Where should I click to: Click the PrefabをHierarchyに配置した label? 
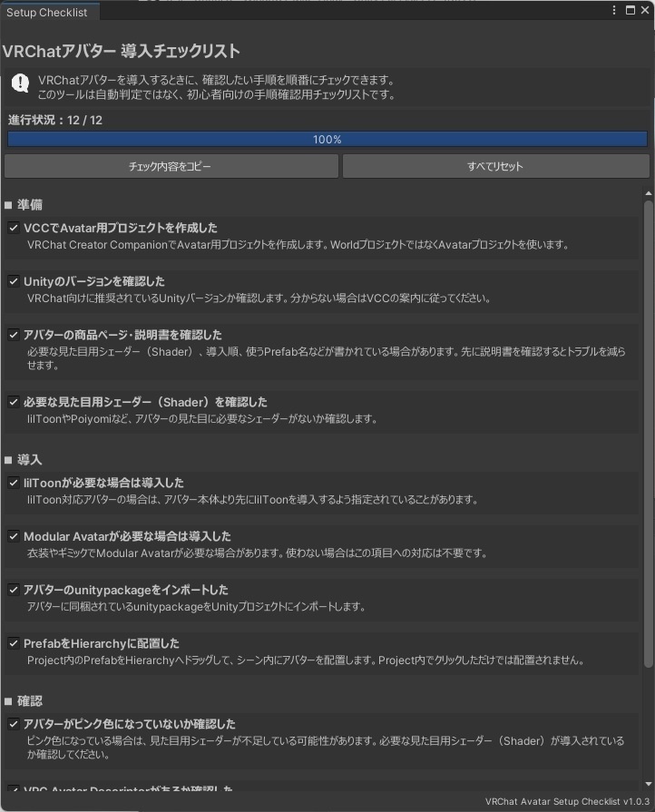(x=102, y=643)
